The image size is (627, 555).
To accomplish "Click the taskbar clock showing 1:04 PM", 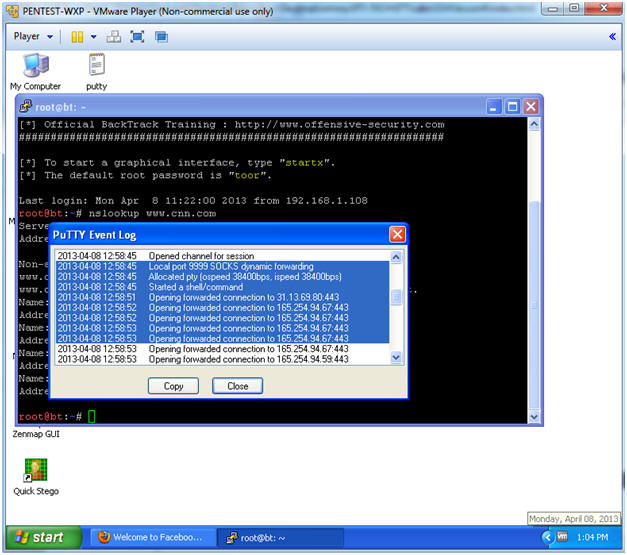I will 592,537.
